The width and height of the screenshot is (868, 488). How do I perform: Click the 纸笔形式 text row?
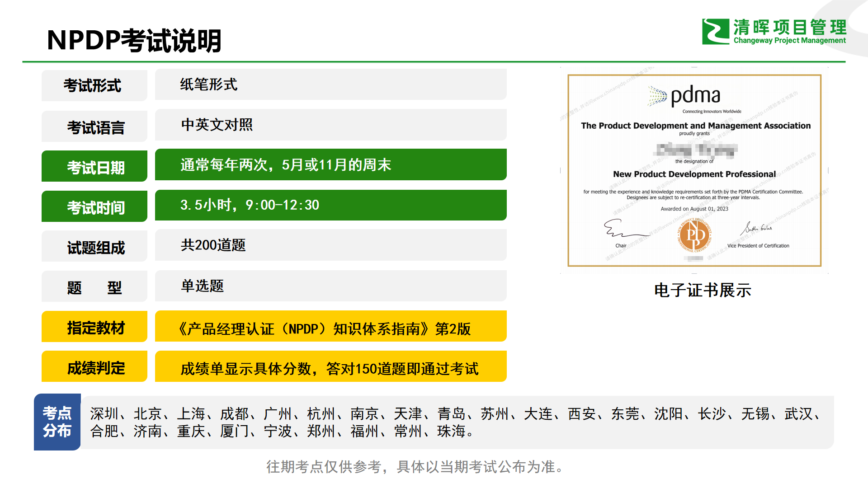330,84
